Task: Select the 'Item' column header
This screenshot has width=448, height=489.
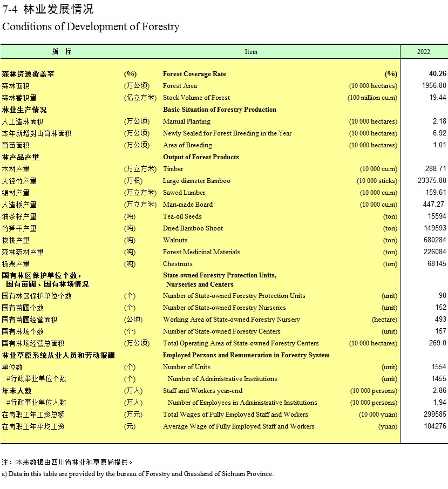Action: [251, 52]
